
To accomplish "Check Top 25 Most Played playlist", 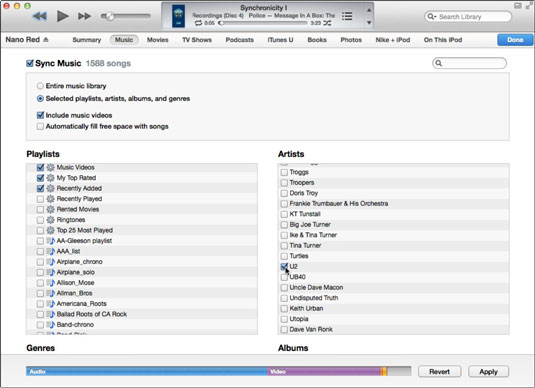I will click(x=40, y=230).
